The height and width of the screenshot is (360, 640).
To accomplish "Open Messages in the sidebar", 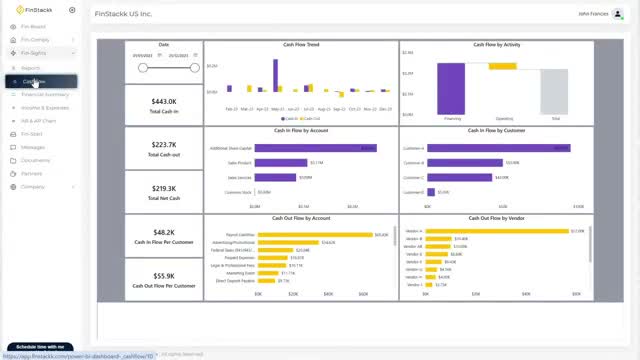I will [33, 147].
